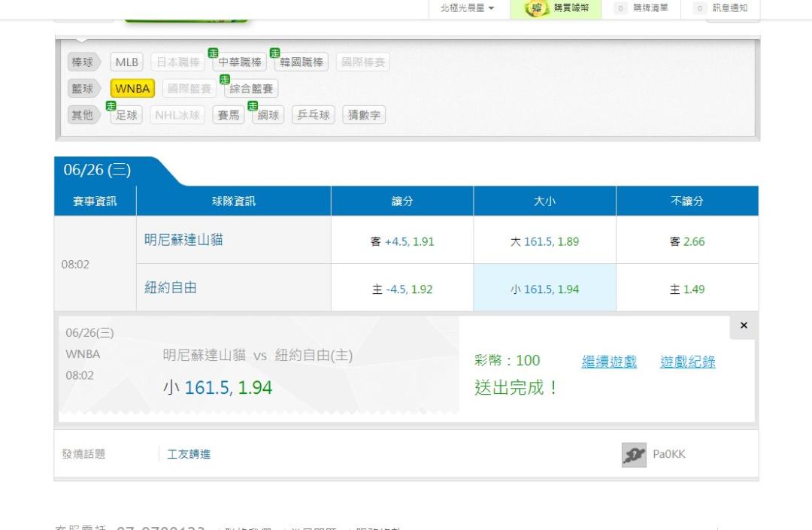812x530 pixels.
Task: Select the 足球 tab
Action: [x=126, y=115]
